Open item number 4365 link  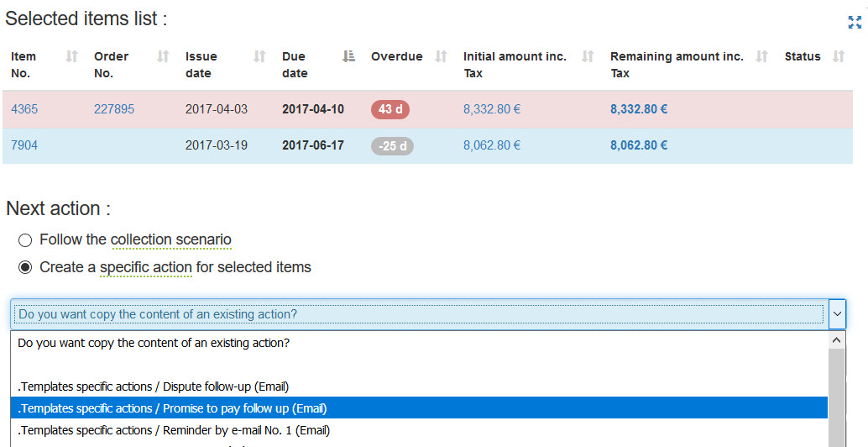(x=24, y=109)
